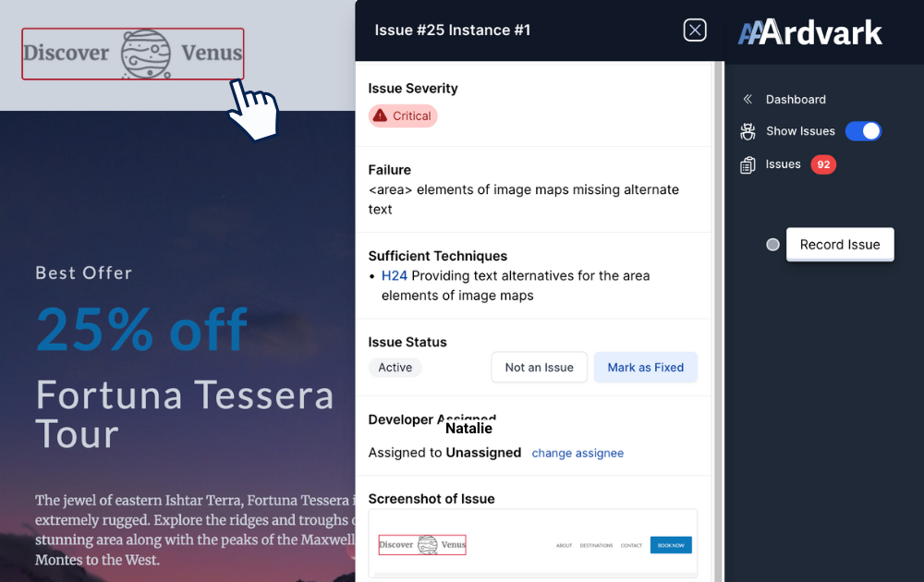The height and width of the screenshot is (582, 924).
Task: Open the H24 technique link
Action: tap(395, 276)
